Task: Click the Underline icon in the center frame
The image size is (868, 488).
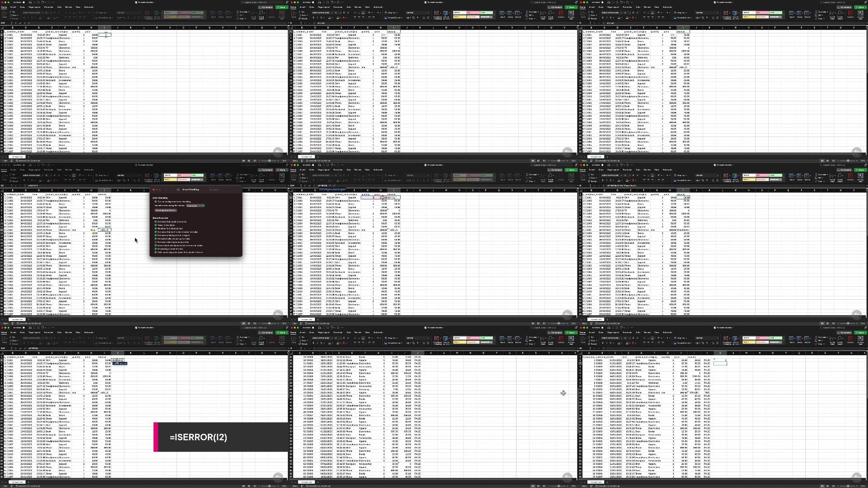Action: [x=322, y=180]
